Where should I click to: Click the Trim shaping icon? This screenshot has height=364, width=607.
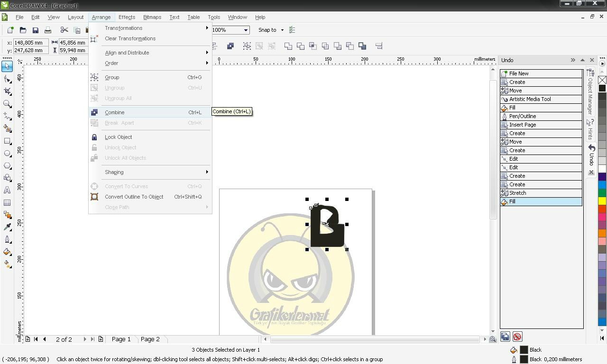[x=301, y=46]
